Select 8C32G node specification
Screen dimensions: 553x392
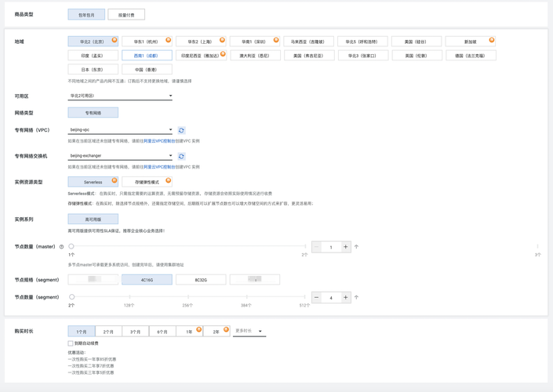[x=201, y=280]
